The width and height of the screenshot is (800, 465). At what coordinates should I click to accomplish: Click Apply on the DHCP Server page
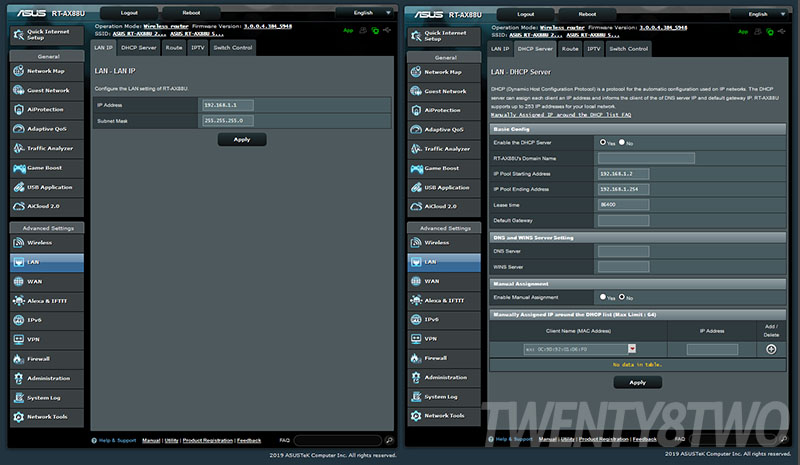638,382
